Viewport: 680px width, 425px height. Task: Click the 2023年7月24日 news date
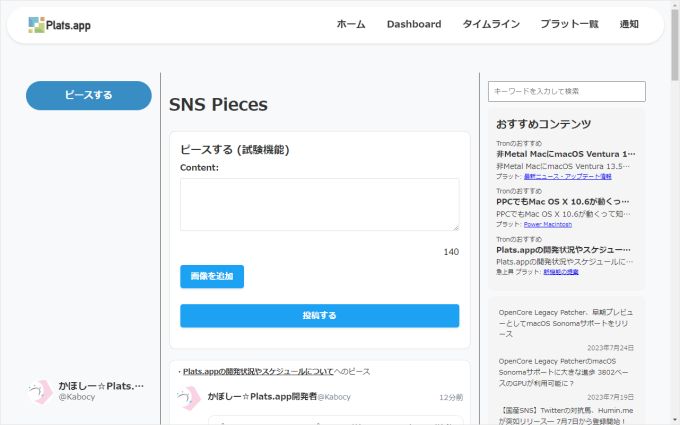click(x=610, y=348)
